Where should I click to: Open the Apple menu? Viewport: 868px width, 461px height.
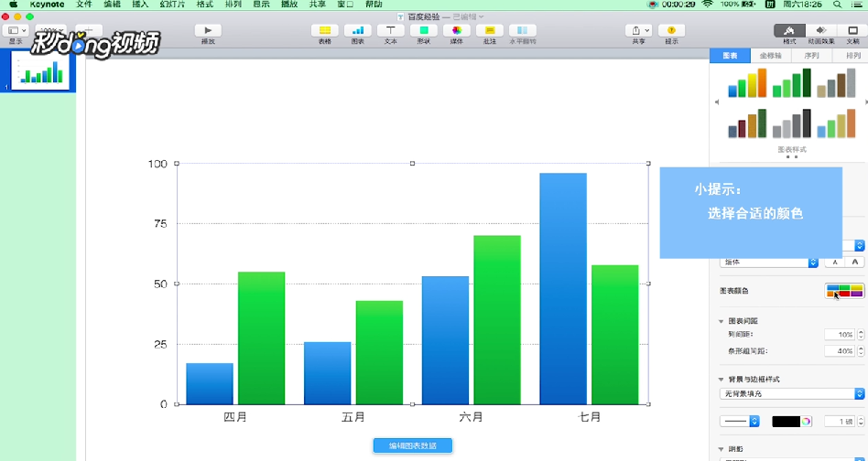click(14, 4)
